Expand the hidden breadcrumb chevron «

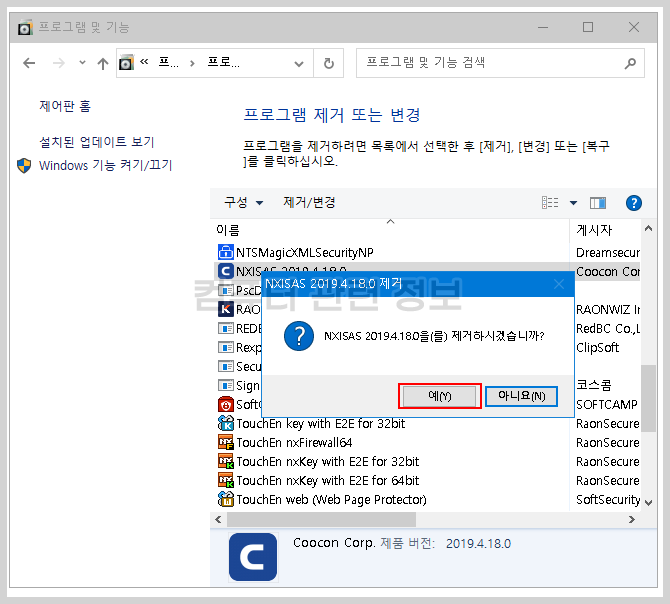(144, 62)
